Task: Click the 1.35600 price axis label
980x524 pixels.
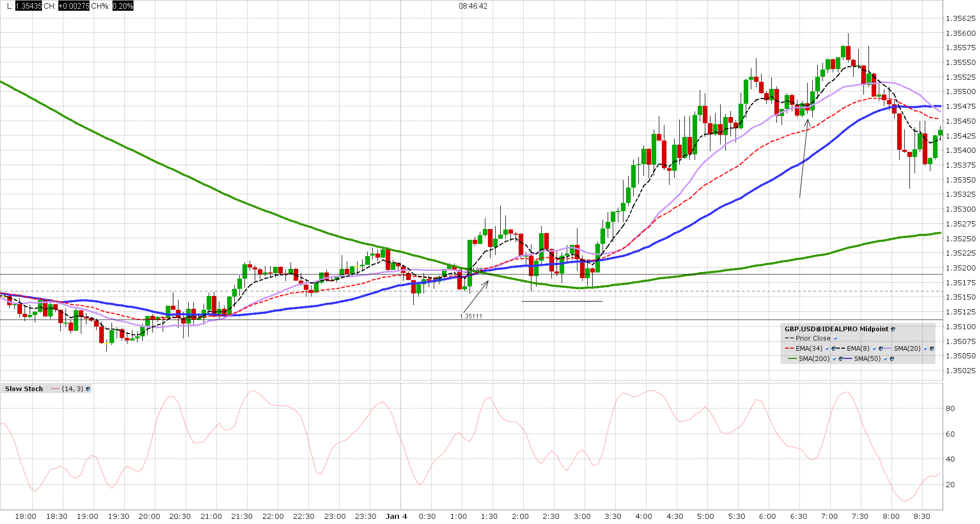Action: click(961, 33)
